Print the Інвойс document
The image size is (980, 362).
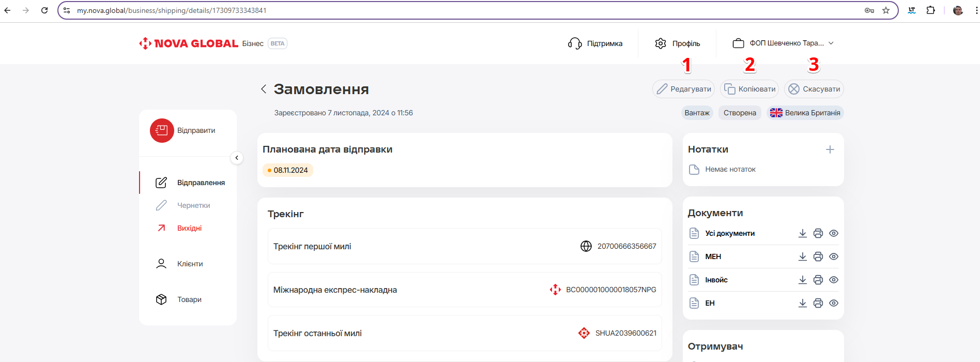pyautogui.click(x=818, y=280)
